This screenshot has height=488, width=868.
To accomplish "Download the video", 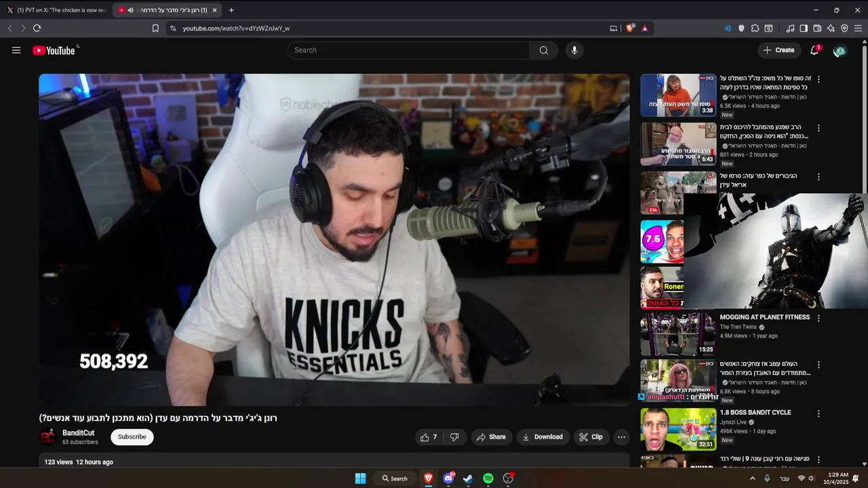I will pos(542,437).
